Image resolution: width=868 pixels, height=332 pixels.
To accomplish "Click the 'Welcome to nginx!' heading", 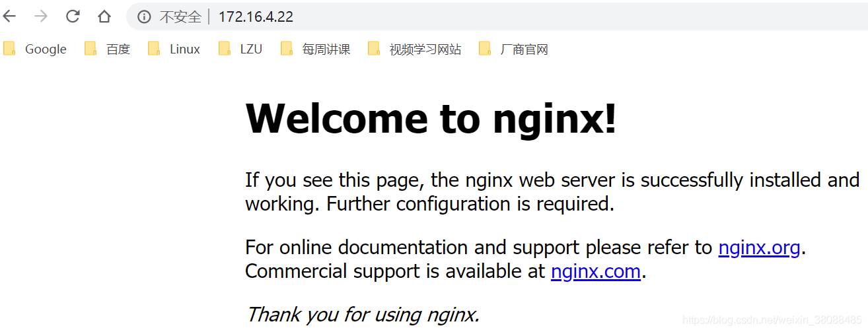I will click(431, 119).
